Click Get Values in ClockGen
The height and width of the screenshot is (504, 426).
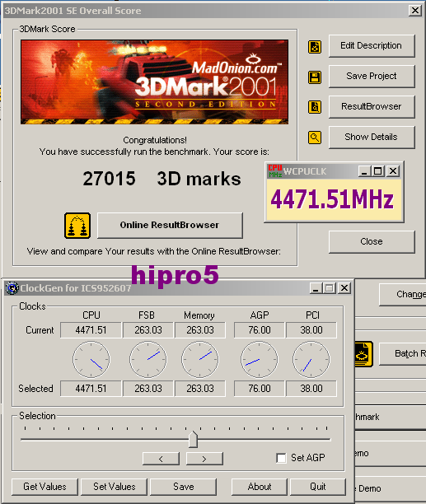pos(44,487)
